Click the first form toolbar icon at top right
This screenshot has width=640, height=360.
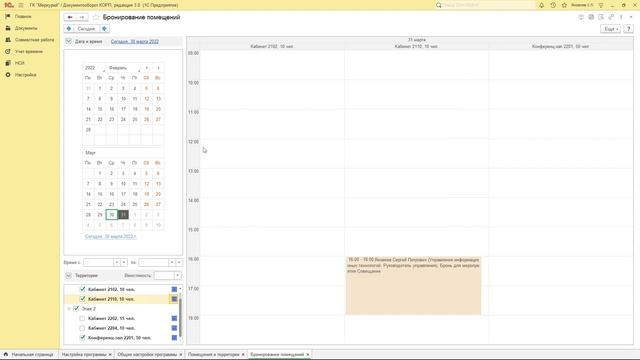(x=581, y=17)
